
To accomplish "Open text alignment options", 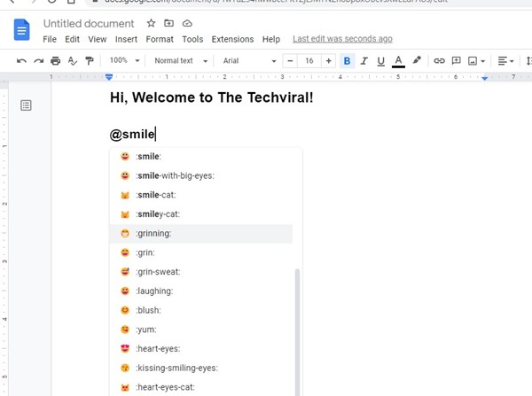I will pos(505,61).
